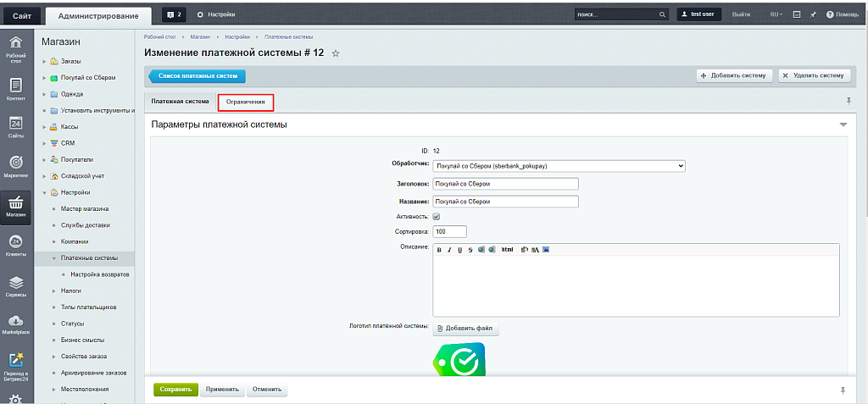This screenshot has width=868, height=404.
Task: Open the Marketplace sidebar icon
Action: tap(15, 324)
